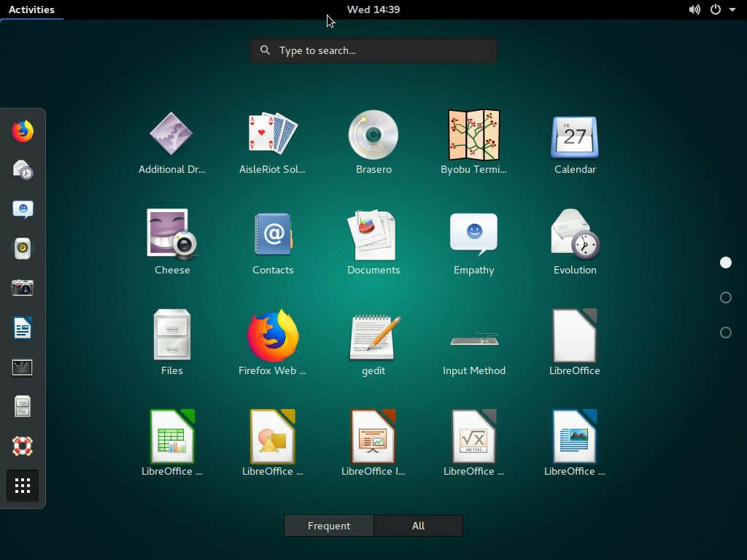Select the first (filled) page indicator dot
747x560 pixels.
[x=726, y=262]
